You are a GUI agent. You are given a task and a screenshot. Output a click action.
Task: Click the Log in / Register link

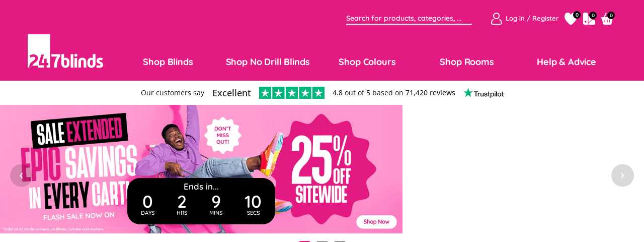532,19
